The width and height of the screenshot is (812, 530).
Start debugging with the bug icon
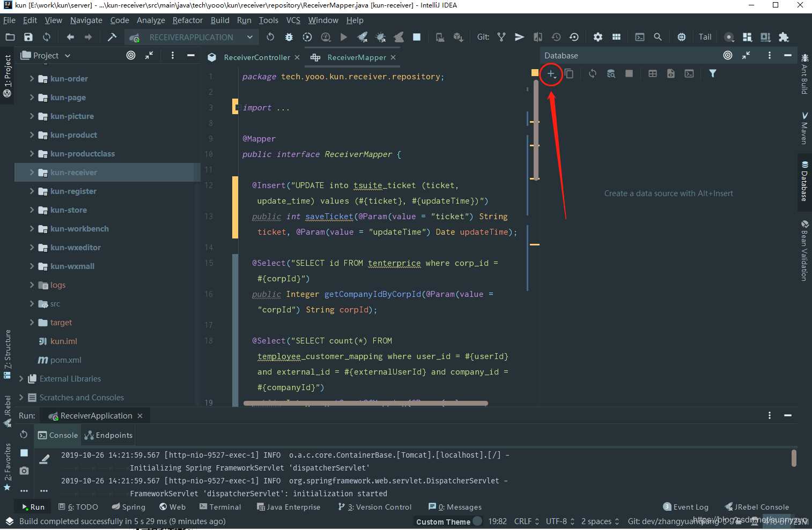pos(289,37)
